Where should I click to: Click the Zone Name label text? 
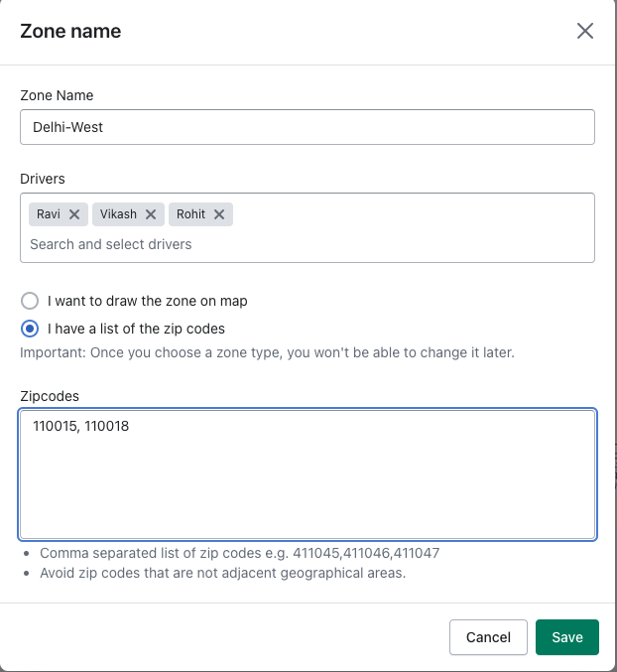pos(57,95)
